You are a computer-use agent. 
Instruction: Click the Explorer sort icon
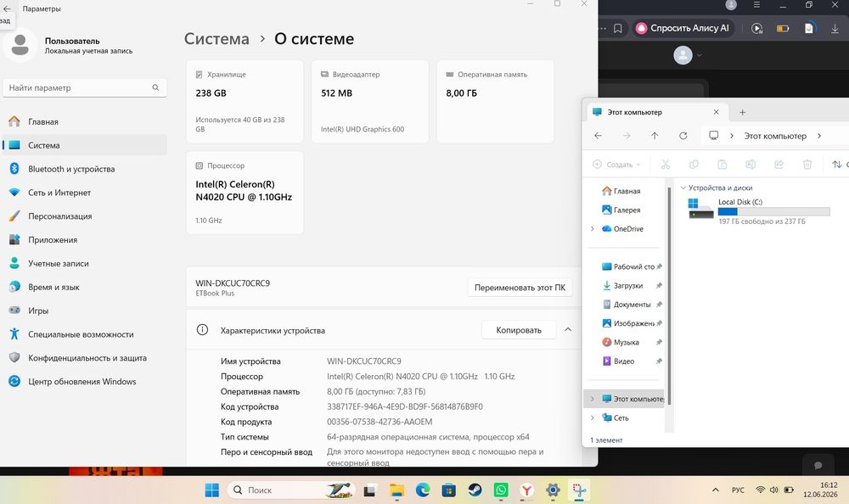pyautogui.click(x=837, y=164)
